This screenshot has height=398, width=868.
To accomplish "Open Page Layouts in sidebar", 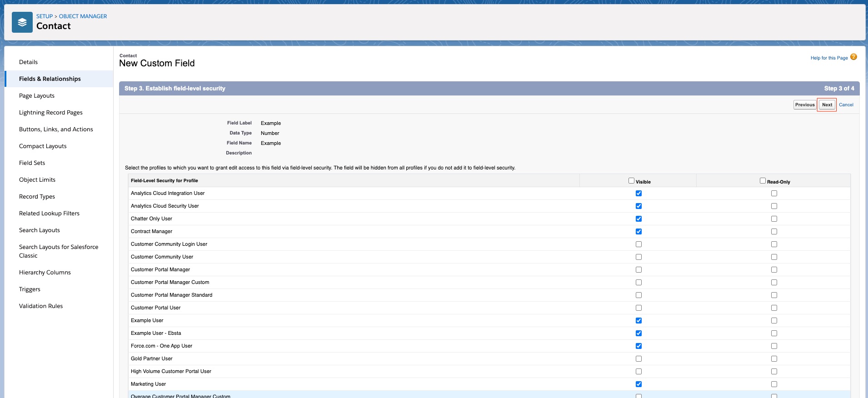I will coord(37,96).
